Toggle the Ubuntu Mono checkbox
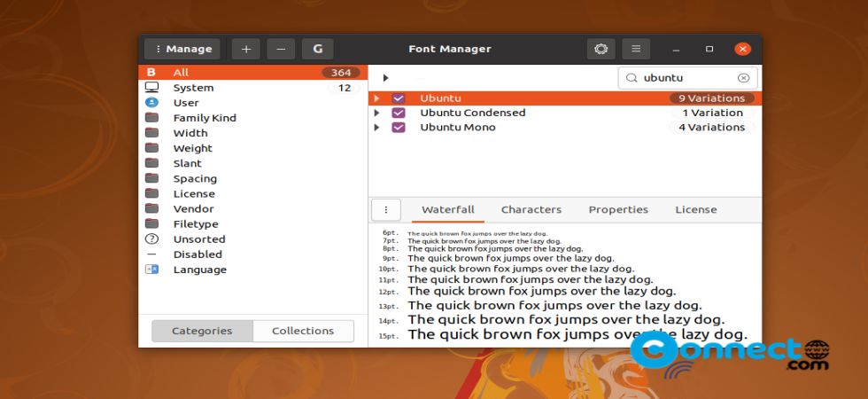 398,127
